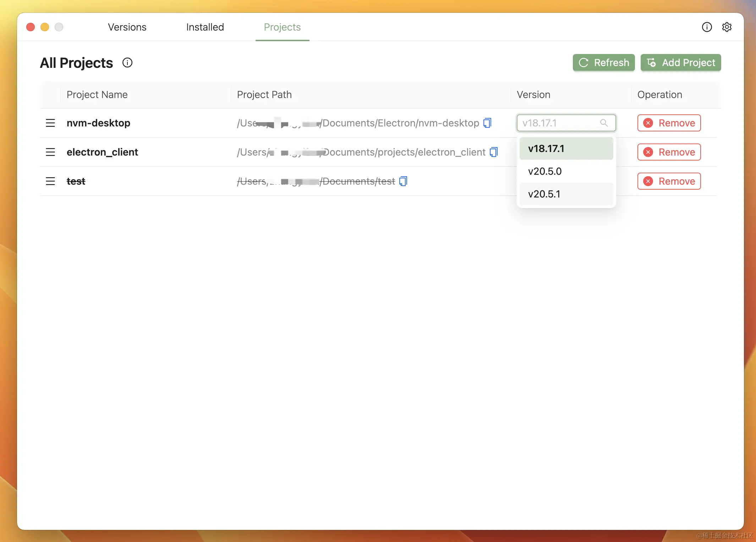Screen dimensions: 756x542
Task: Remove the nvm-desktop project
Action: coord(669,123)
